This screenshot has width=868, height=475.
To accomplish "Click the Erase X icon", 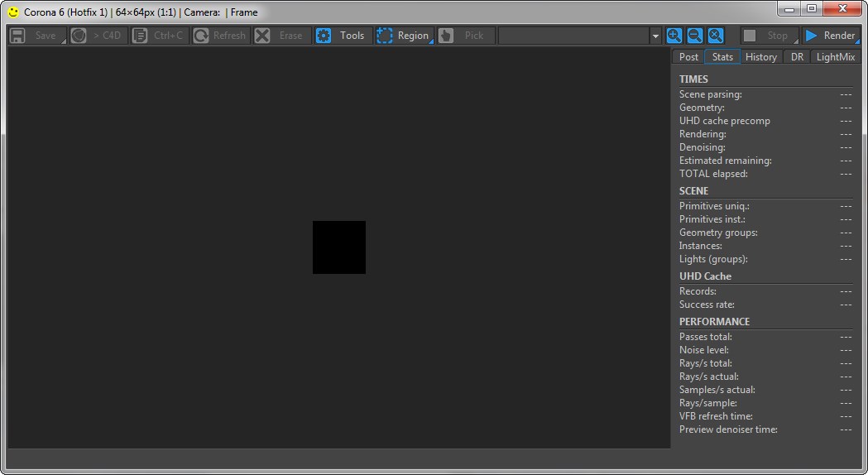I will click(x=261, y=36).
